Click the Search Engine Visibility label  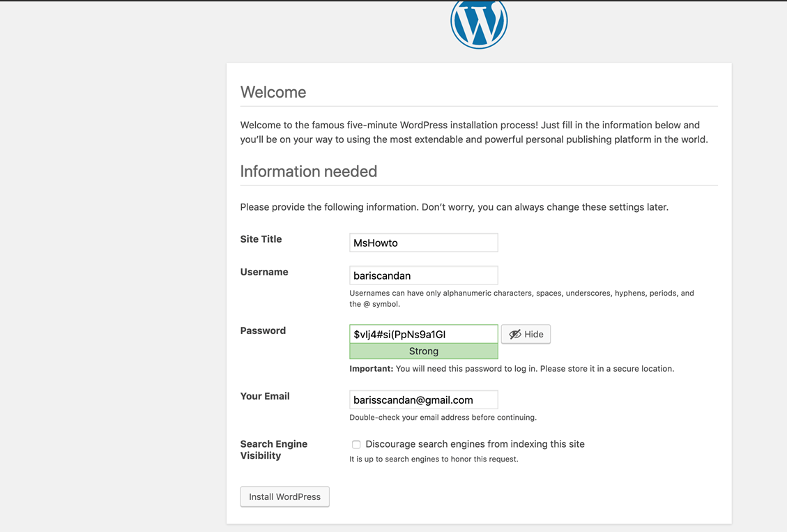(x=273, y=450)
